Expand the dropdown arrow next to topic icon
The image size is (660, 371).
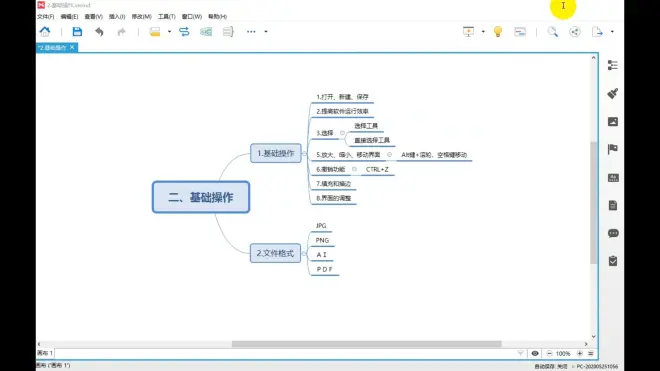click(x=169, y=32)
